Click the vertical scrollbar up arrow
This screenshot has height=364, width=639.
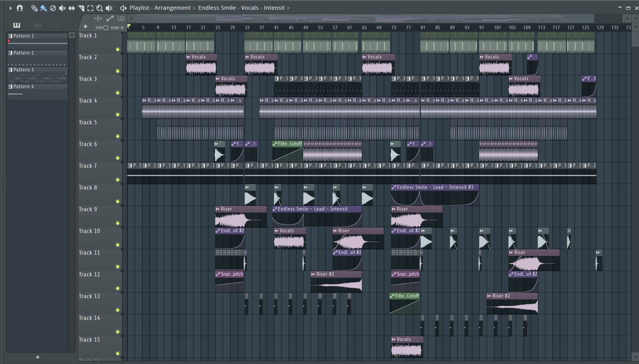click(635, 27)
